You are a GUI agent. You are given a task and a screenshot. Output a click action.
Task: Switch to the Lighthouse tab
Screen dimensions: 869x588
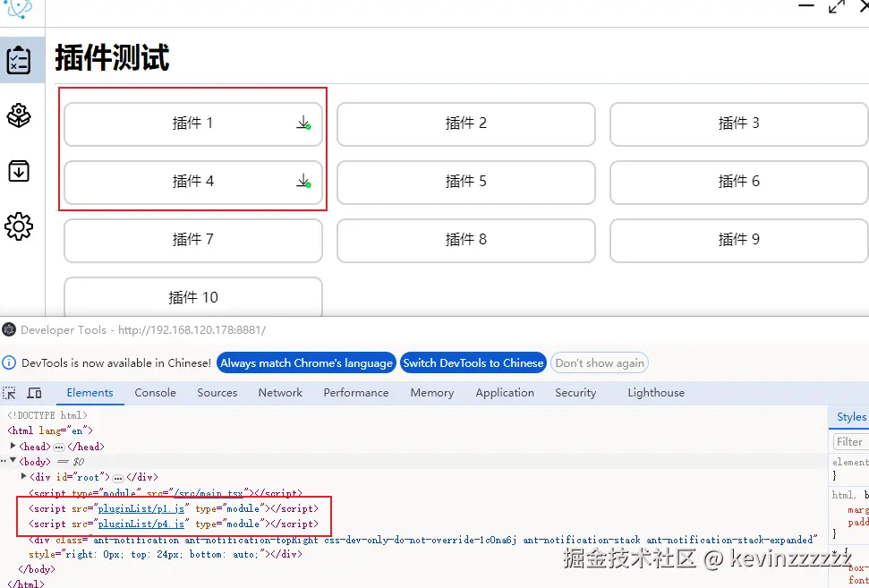[656, 393]
